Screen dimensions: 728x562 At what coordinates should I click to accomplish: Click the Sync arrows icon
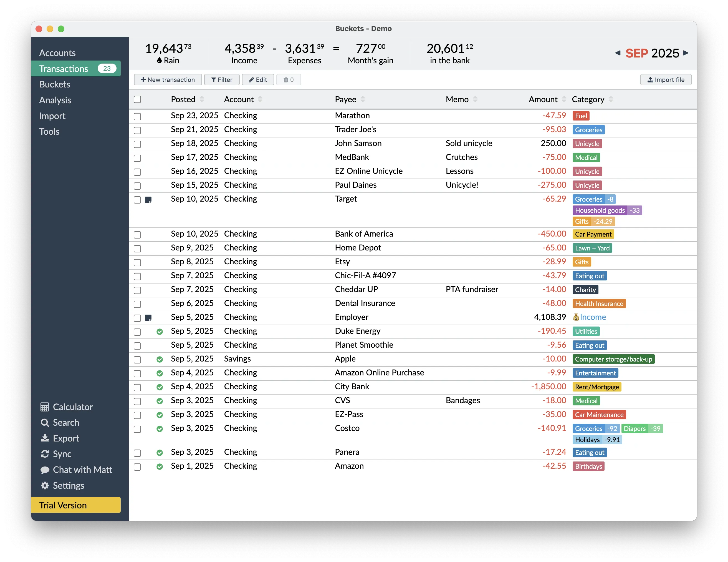[45, 454]
